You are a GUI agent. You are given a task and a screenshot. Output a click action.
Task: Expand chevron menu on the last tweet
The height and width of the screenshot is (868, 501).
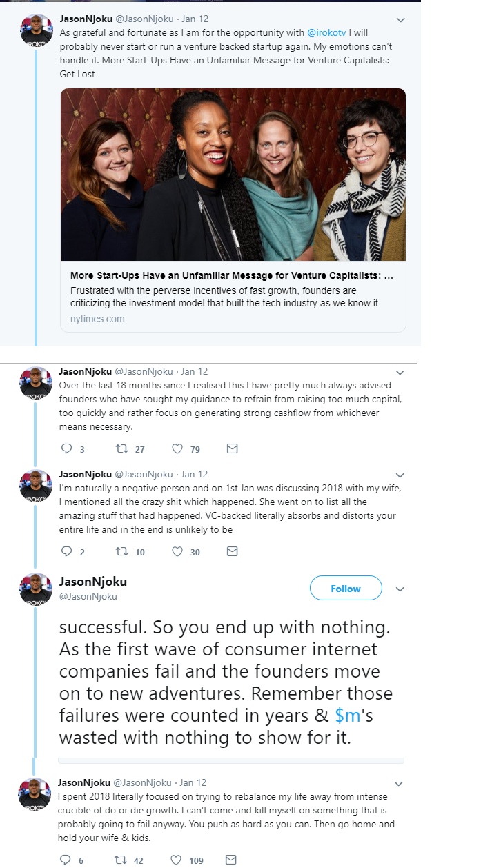tap(400, 784)
